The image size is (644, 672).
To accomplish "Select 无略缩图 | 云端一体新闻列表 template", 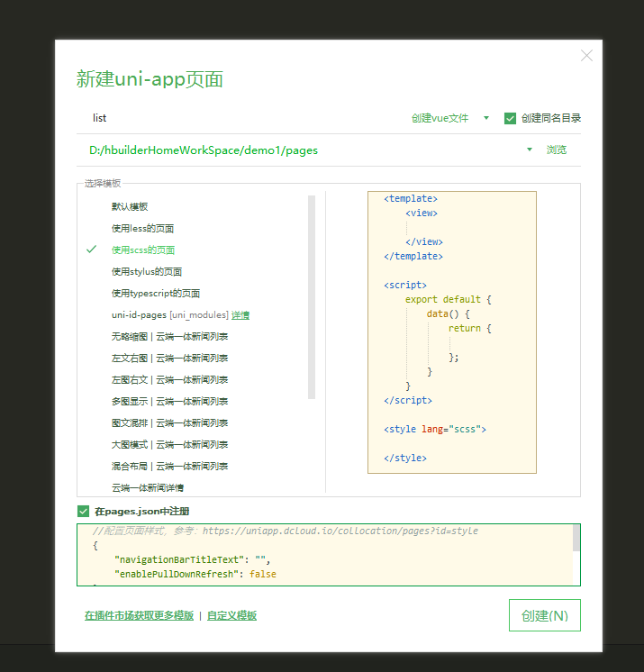I will 169,336.
